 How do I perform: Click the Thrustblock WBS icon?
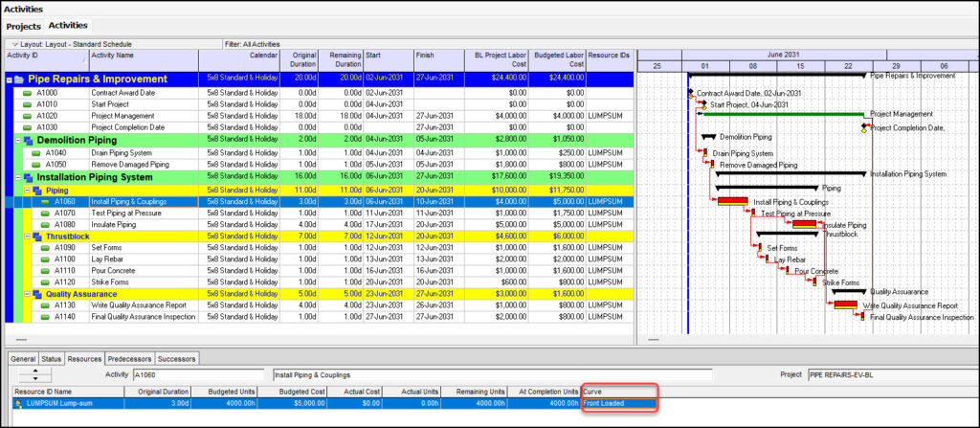point(37,237)
